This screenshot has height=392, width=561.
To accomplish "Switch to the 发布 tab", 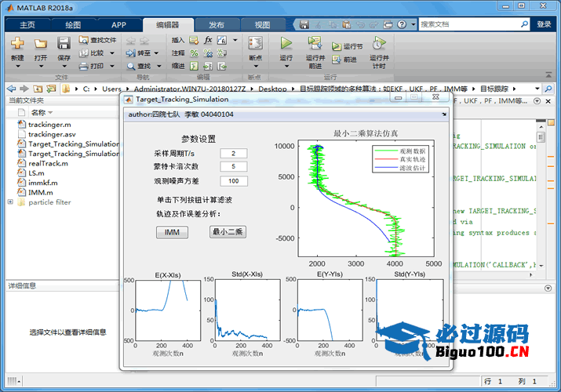I will tap(217, 24).
